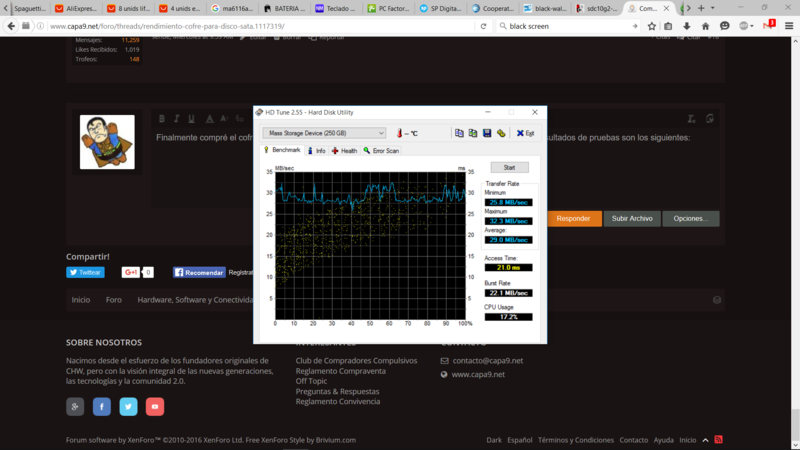Viewport: 800px width, 450px height.
Task: Click the browser back arrow button
Action: pyautogui.click(x=11, y=26)
